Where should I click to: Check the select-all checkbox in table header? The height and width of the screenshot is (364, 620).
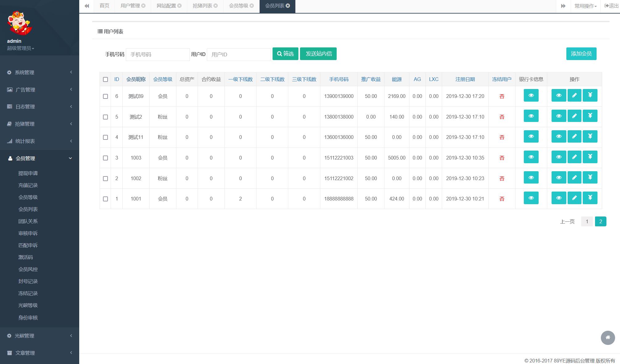105,79
